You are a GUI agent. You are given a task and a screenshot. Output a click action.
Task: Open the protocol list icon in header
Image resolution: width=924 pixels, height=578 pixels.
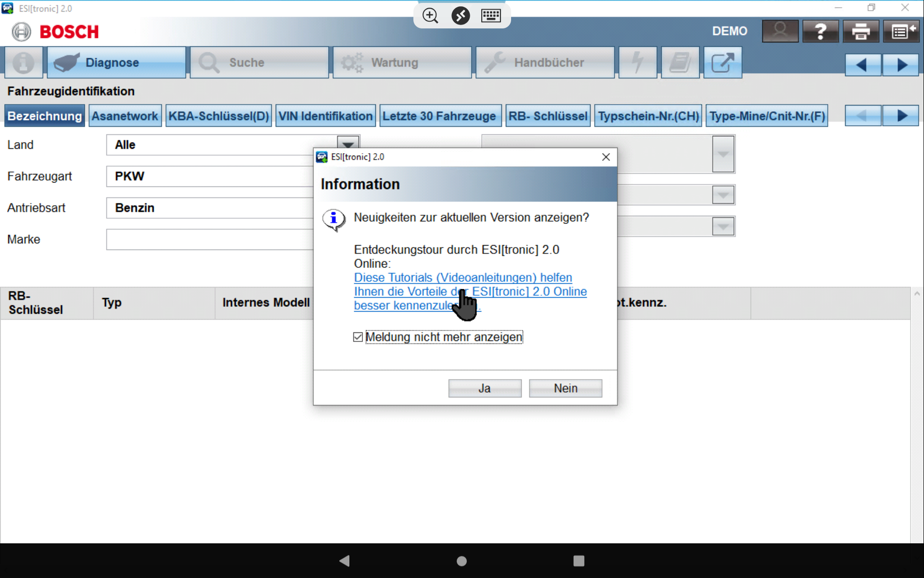901,31
